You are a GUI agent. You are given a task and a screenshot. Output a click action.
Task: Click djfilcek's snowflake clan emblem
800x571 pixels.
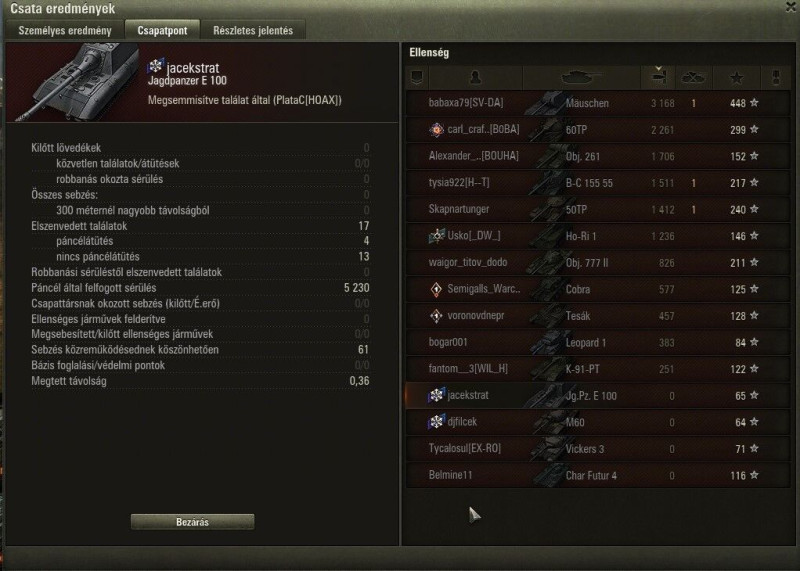(436, 422)
